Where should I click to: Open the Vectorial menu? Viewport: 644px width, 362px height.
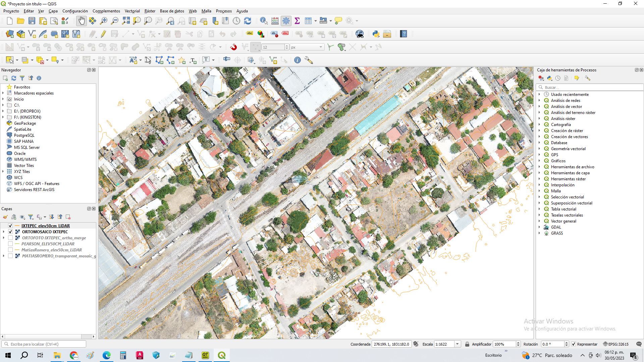[x=132, y=11]
